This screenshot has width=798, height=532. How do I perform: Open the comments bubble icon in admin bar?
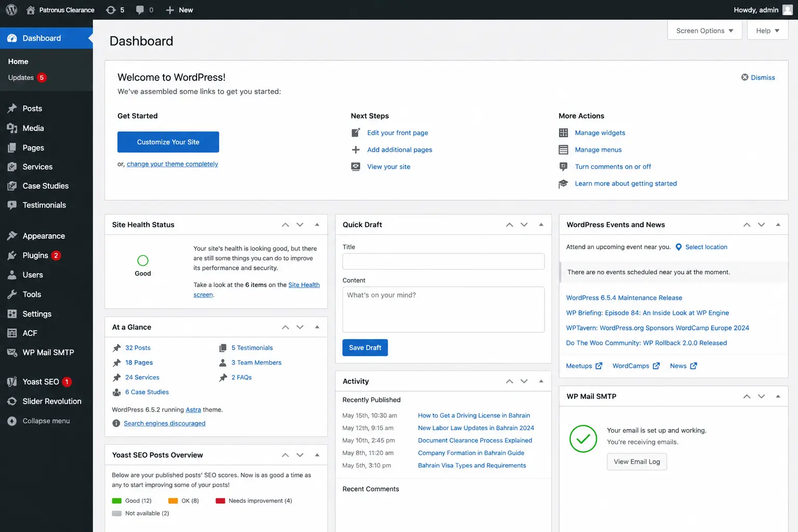click(x=140, y=10)
